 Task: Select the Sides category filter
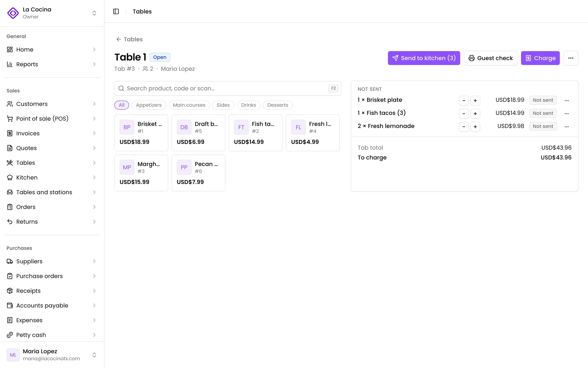tap(223, 105)
